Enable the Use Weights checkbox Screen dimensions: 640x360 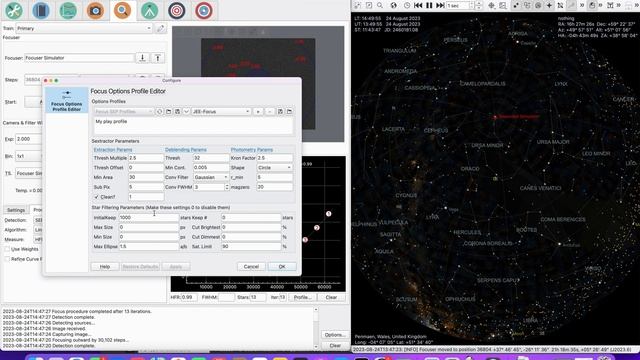coord(7,249)
